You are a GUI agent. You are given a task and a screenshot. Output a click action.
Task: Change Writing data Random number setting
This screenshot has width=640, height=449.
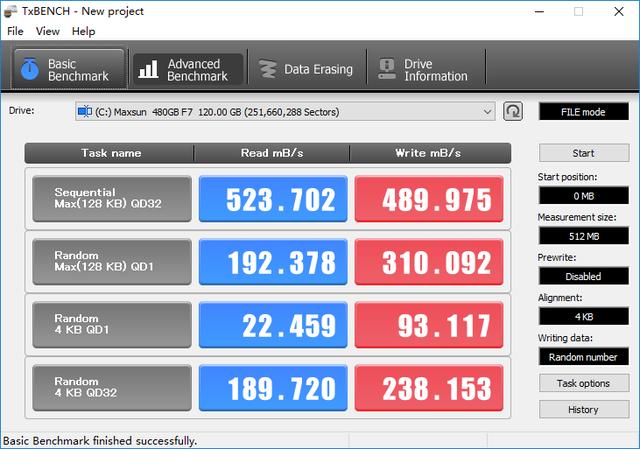click(584, 357)
